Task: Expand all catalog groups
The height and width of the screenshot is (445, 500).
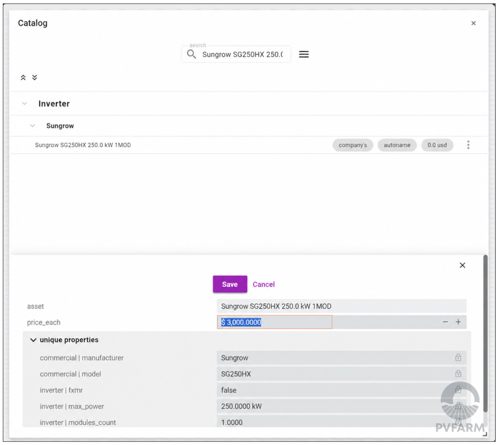Action: 35,78
